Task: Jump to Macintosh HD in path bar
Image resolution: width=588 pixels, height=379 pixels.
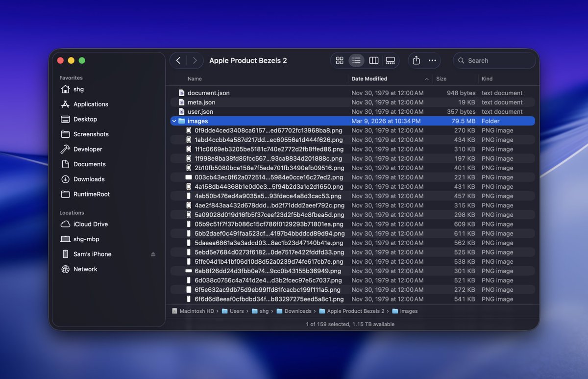Action: [193, 311]
